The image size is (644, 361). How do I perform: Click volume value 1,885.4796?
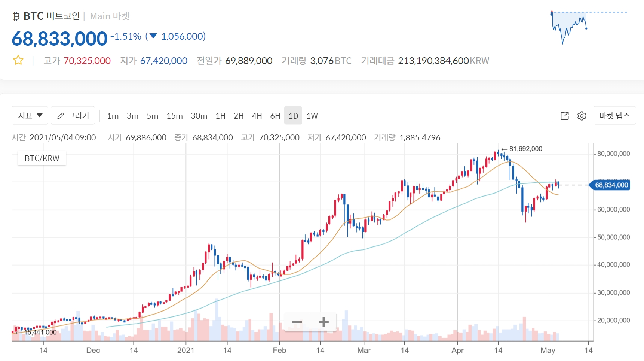pyautogui.click(x=420, y=137)
